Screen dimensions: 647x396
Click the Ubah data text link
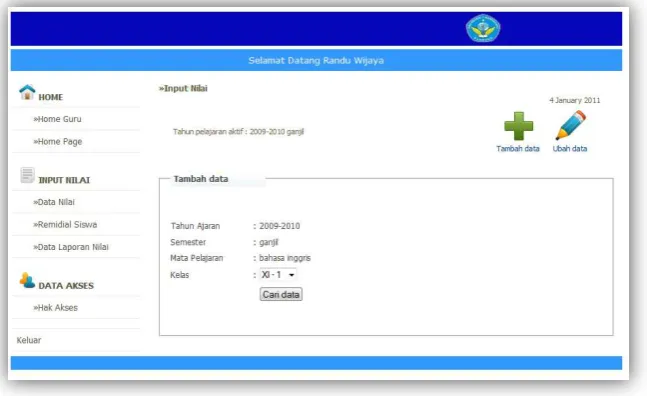570,148
